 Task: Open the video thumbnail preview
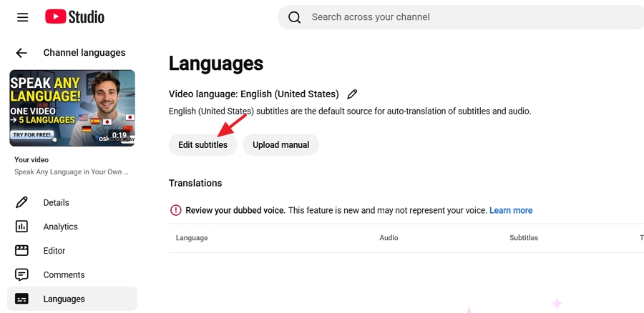[72, 108]
